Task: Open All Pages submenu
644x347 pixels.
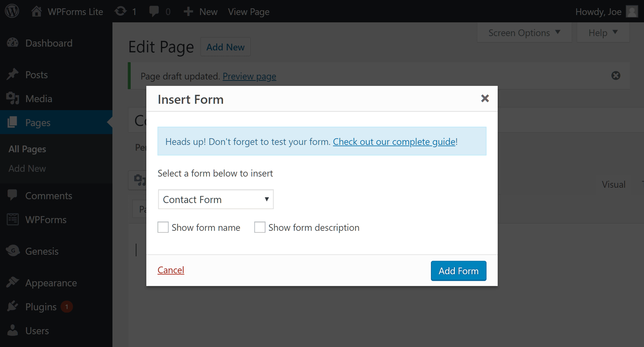Action: pos(27,149)
